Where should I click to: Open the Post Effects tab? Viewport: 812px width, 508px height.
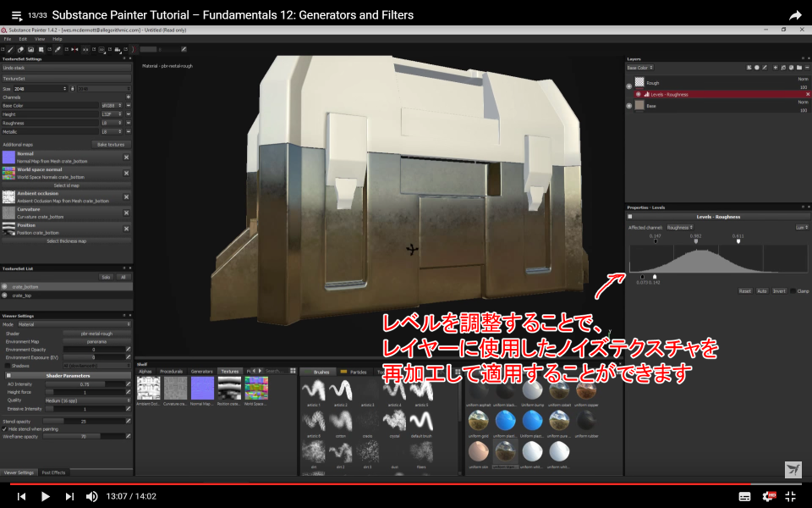point(53,472)
